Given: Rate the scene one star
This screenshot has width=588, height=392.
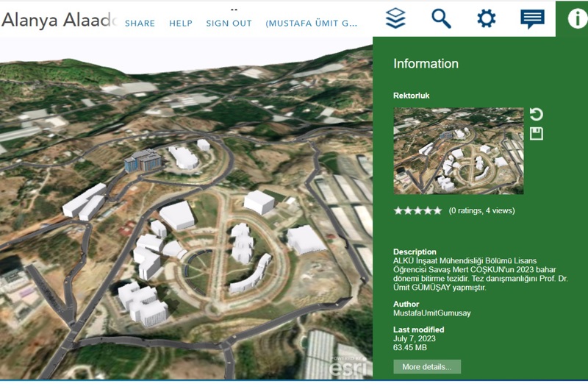Looking at the screenshot, I should pos(398,210).
